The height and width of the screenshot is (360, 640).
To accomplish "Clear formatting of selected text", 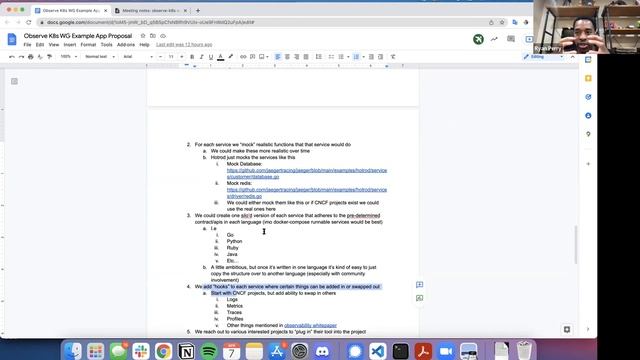I will [x=393, y=57].
